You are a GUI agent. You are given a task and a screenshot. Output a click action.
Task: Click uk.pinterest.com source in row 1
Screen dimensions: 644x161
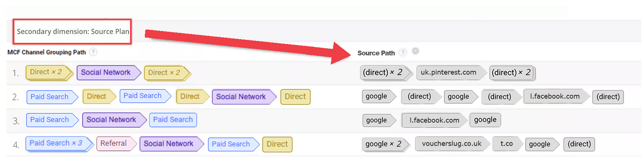(448, 73)
